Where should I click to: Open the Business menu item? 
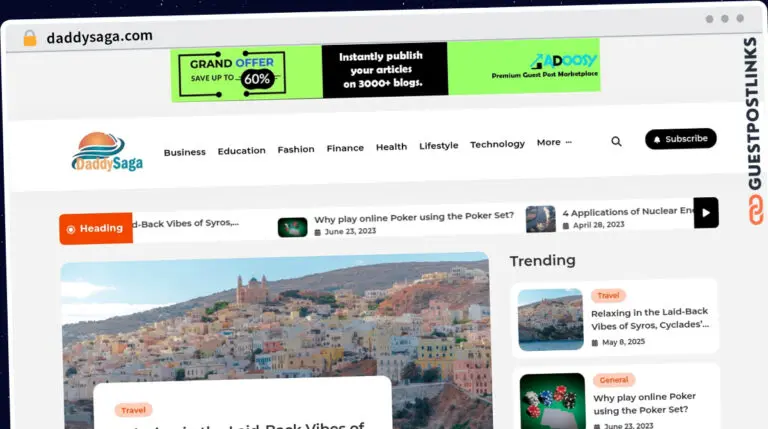(185, 152)
